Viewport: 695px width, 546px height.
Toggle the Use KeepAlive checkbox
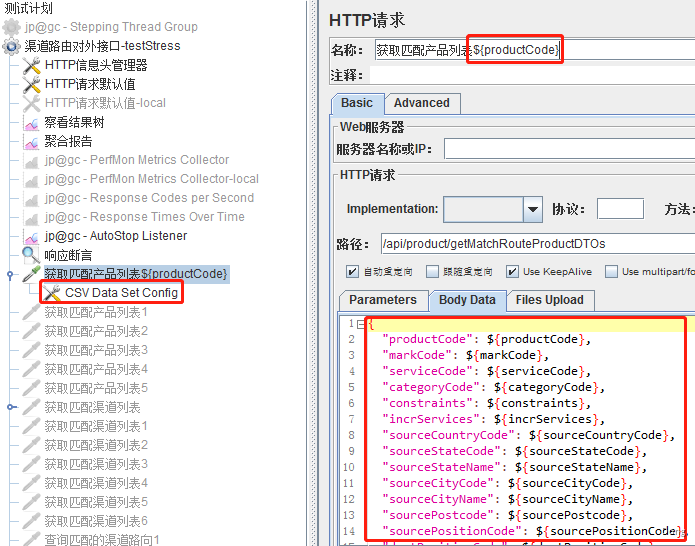512,271
